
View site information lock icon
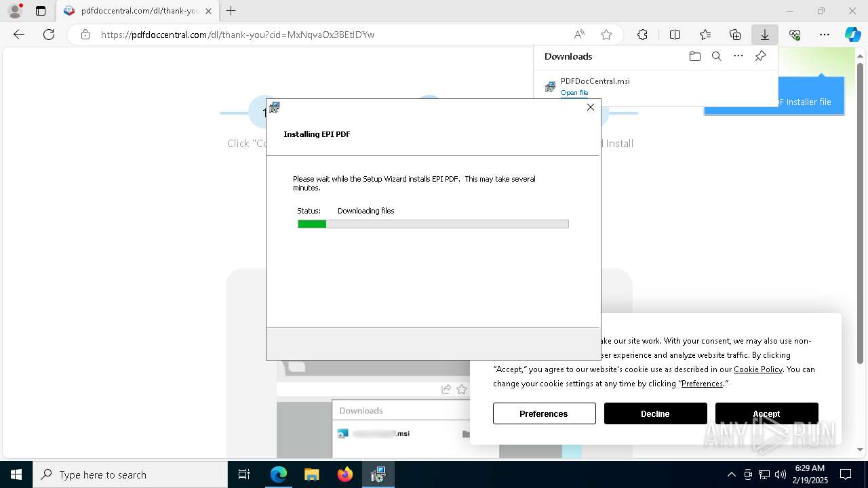point(85,35)
